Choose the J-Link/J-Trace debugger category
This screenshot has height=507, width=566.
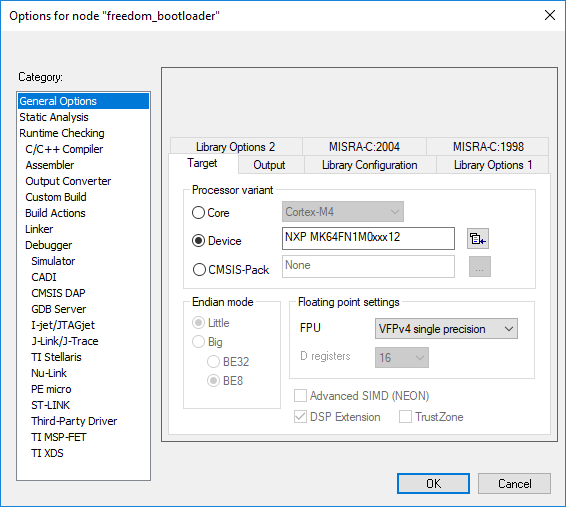point(65,341)
